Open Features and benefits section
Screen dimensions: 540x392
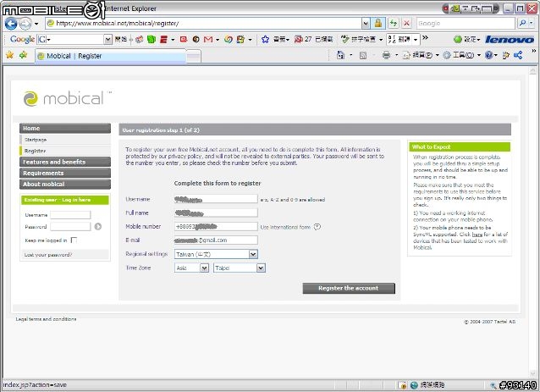[x=65, y=162]
